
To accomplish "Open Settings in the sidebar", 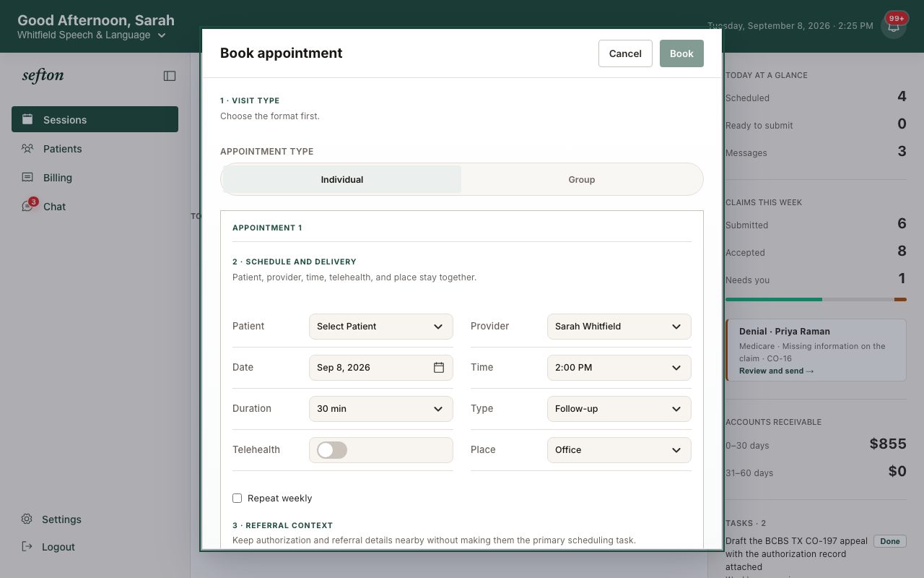I will 95,519.
